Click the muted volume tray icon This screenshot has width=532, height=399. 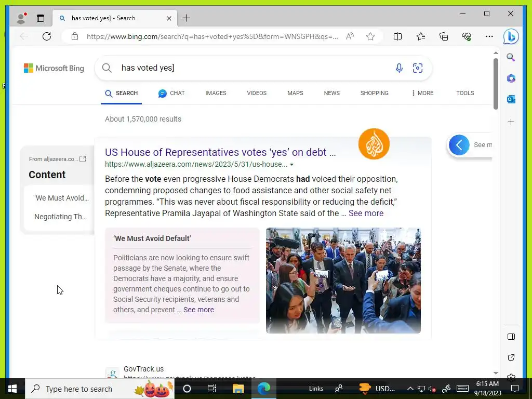click(x=432, y=389)
